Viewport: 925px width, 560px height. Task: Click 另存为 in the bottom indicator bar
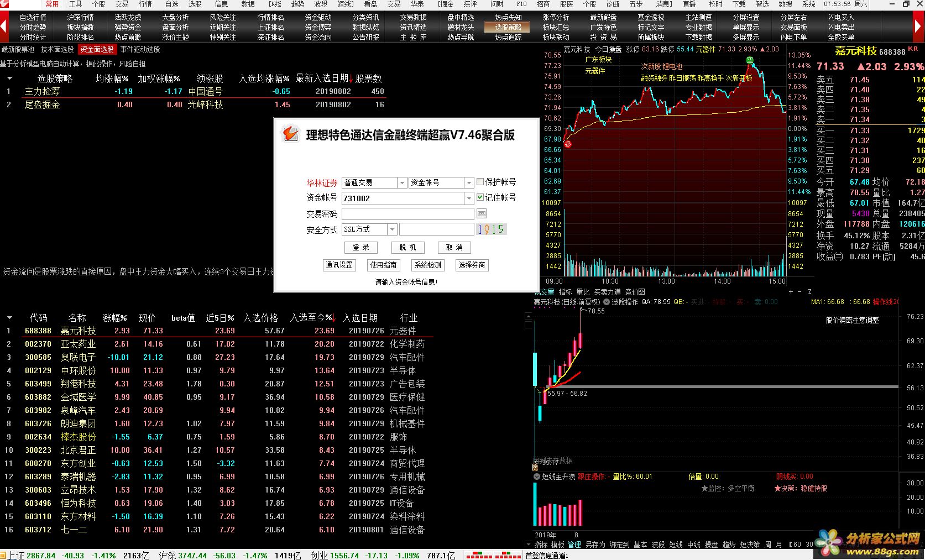tap(595, 545)
